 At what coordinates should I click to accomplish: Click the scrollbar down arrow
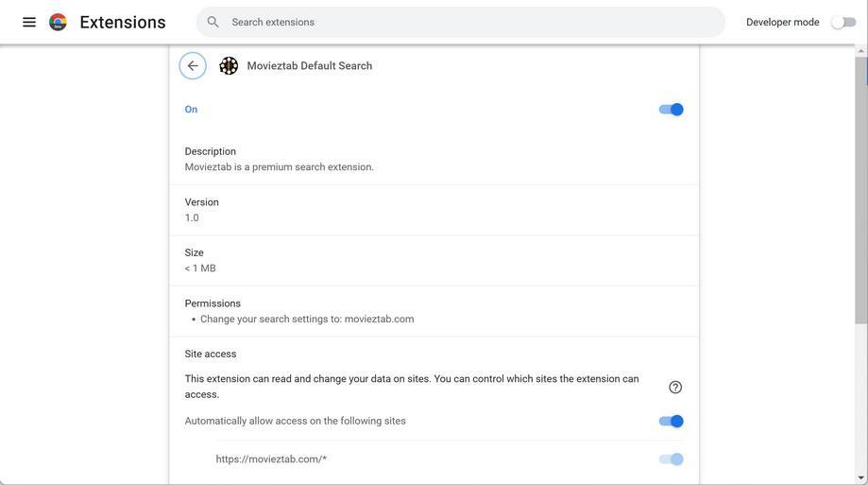[860, 477]
